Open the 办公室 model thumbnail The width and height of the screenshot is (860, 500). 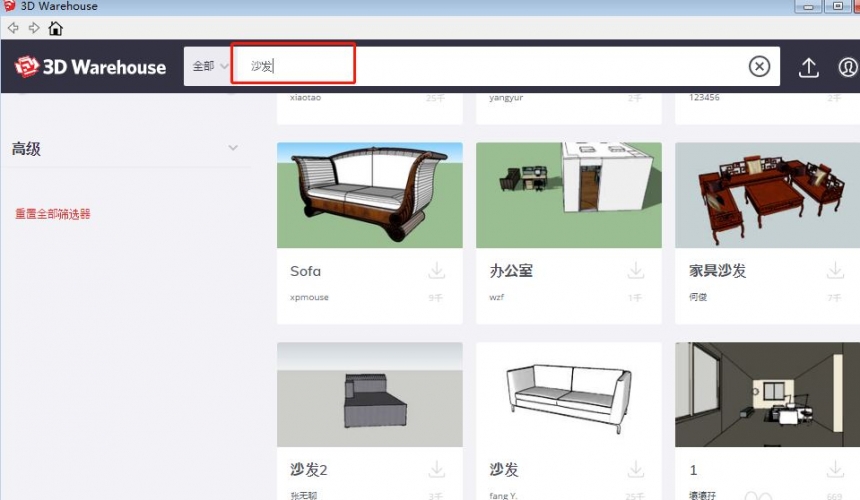coord(569,195)
